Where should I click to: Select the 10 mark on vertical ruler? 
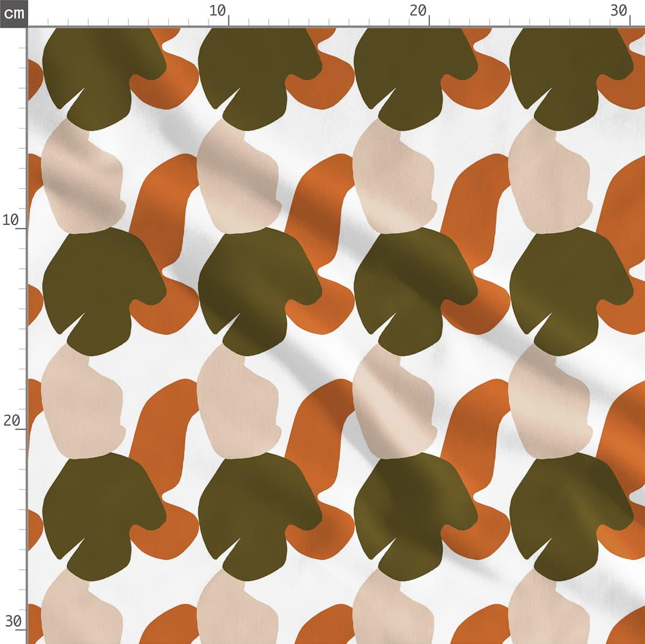(11, 220)
